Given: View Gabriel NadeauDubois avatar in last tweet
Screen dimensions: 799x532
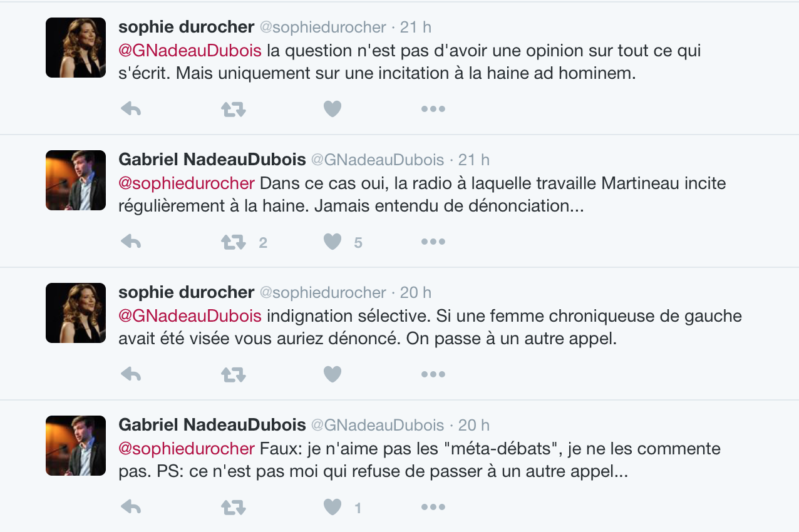Looking at the screenshot, I should pyautogui.click(x=76, y=446).
